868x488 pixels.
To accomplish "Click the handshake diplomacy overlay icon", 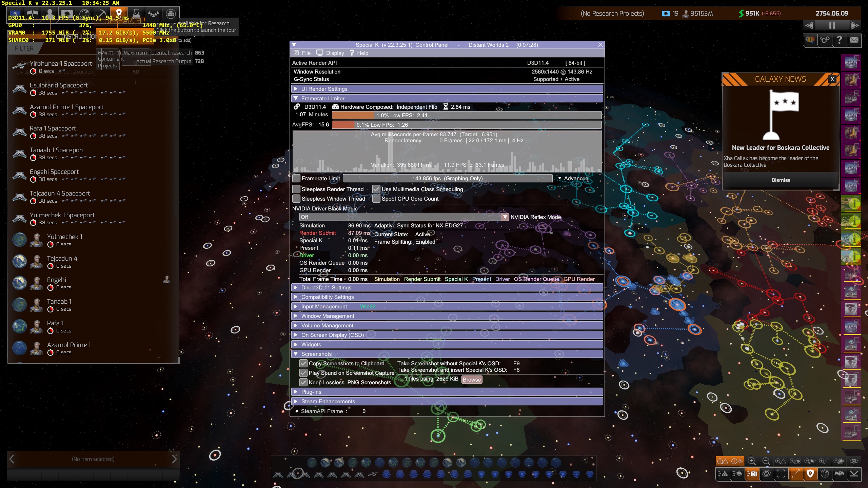I will coord(839,473).
